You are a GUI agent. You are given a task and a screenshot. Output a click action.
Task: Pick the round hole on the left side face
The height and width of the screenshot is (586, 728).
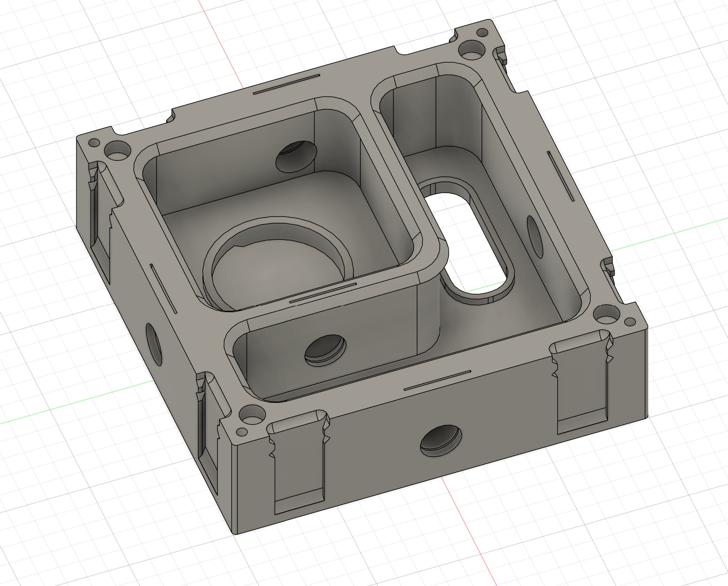click(x=154, y=345)
